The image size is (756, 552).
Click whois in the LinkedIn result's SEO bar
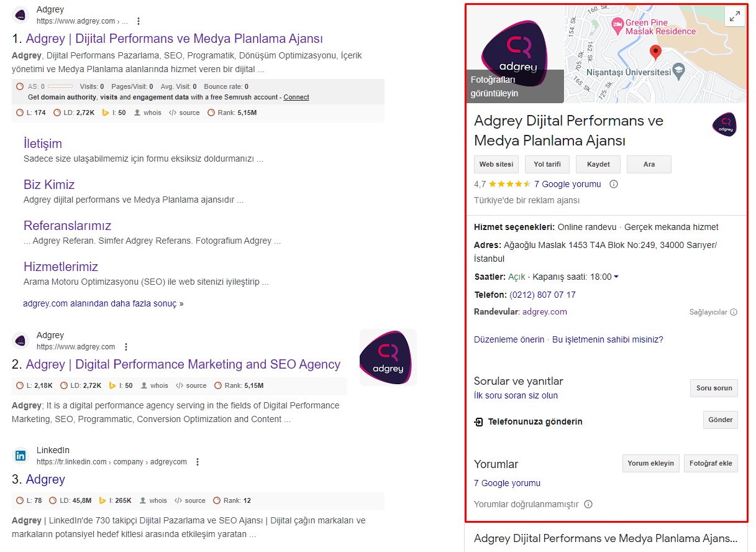(x=153, y=500)
